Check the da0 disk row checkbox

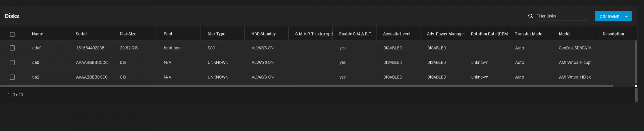point(12,62)
